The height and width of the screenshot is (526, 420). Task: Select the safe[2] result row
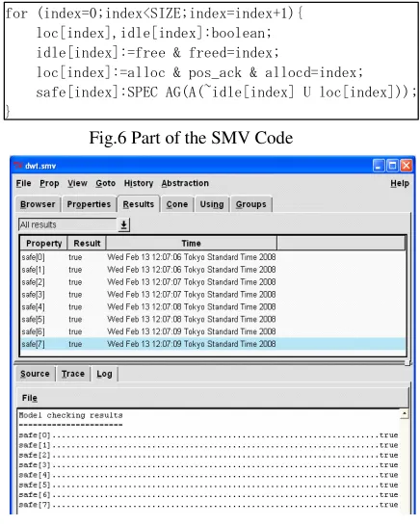[x=213, y=282]
